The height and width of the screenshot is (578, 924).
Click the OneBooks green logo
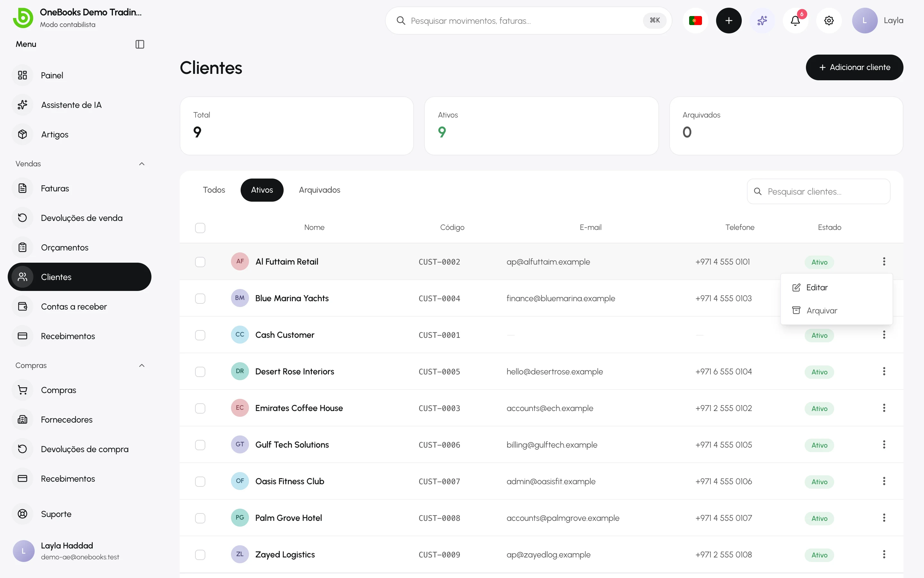(x=23, y=18)
